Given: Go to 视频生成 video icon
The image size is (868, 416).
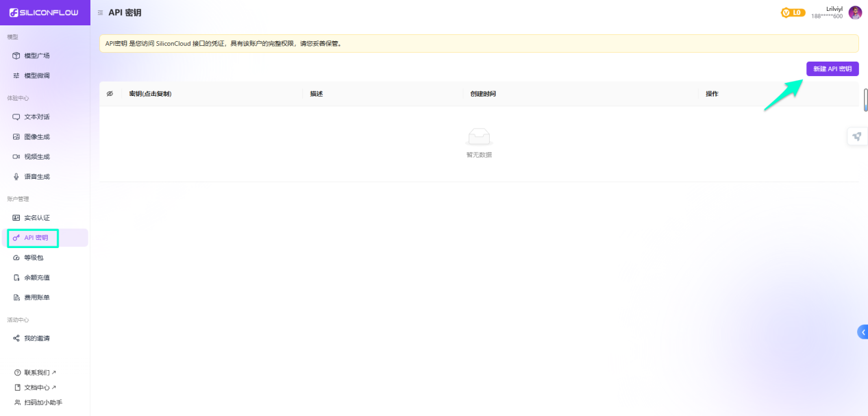Looking at the screenshot, I should tap(16, 156).
